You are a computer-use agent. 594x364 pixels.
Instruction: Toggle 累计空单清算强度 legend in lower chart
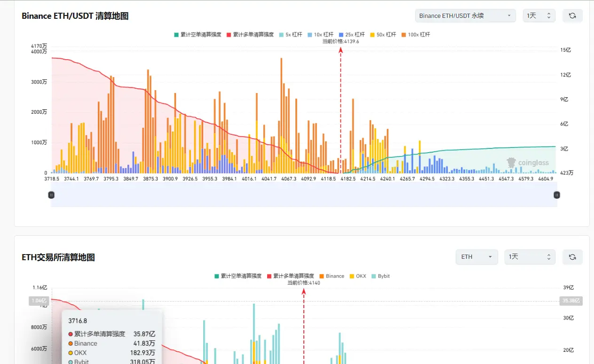pyautogui.click(x=238, y=276)
